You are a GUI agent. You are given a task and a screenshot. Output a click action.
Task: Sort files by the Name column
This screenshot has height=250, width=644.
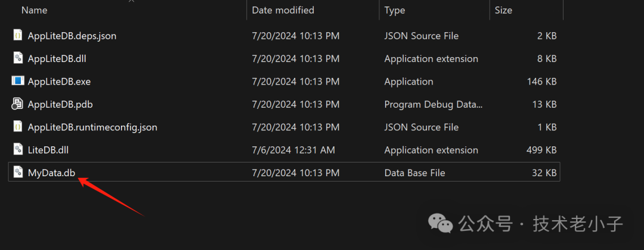[x=34, y=10]
